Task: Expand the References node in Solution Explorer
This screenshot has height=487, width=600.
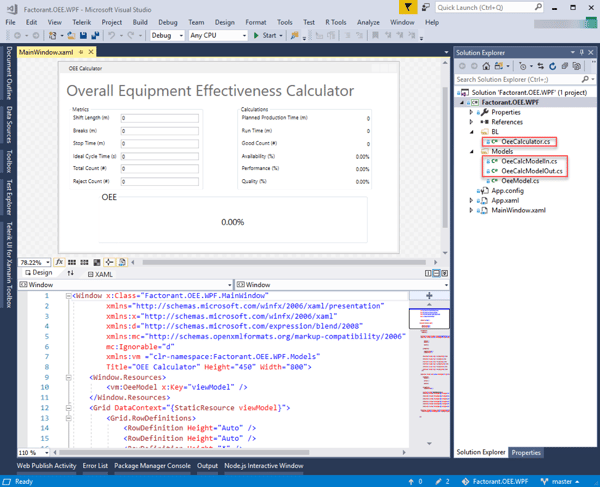Action: coord(471,122)
